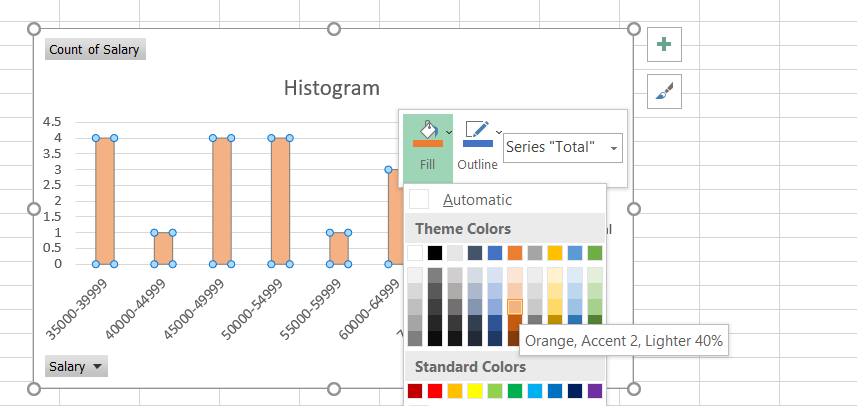Click the Outline pen icon

pyautogui.click(x=477, y=132)
